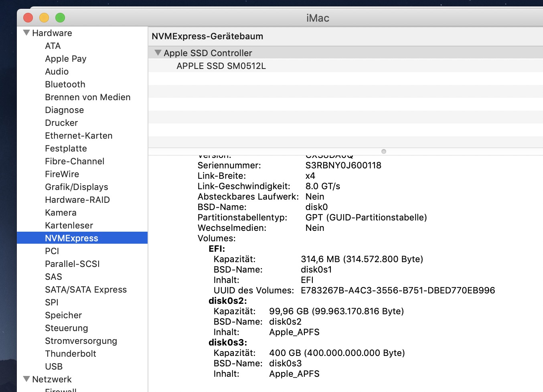The height and width of the screenshot is (392, 543).
Task: Select Ethernet-Karten in the sidebar
Action: [79, 135]
